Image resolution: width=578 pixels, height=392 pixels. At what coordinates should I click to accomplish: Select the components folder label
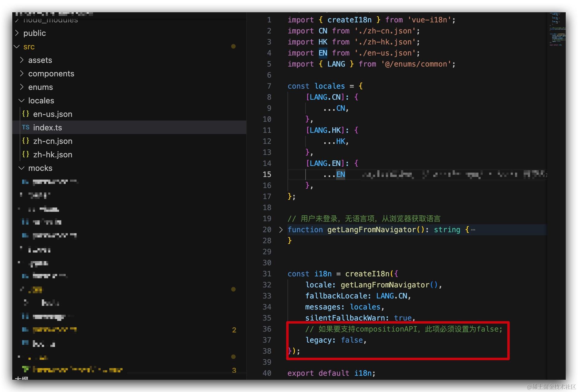[x=51, y=74]
